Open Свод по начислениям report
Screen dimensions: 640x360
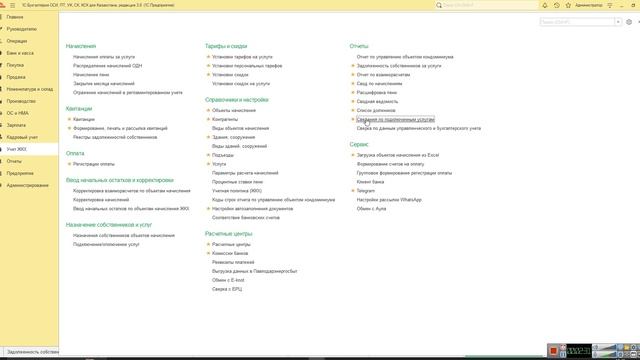coord(379,84)
